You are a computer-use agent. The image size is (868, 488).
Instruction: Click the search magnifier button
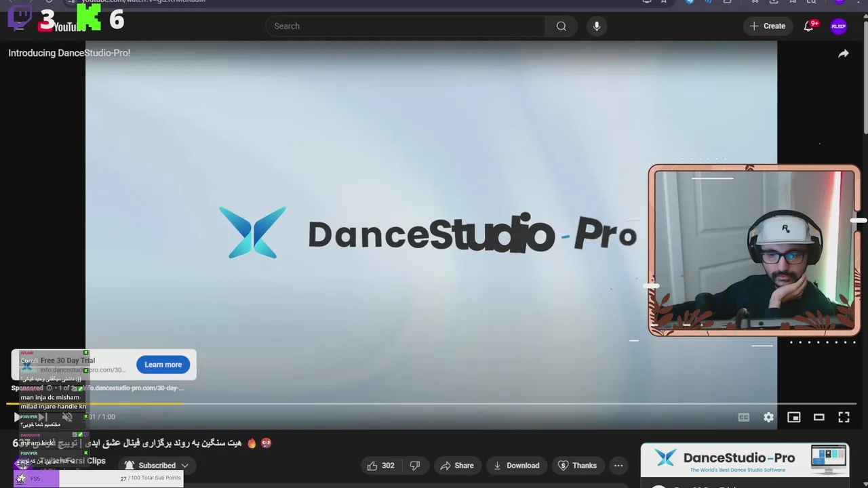tap(561, 26)
